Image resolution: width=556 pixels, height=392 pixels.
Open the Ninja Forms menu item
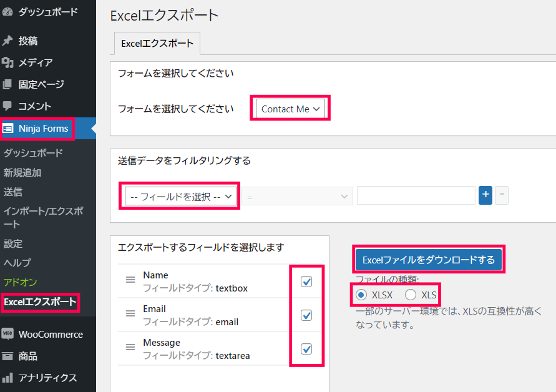48,129
